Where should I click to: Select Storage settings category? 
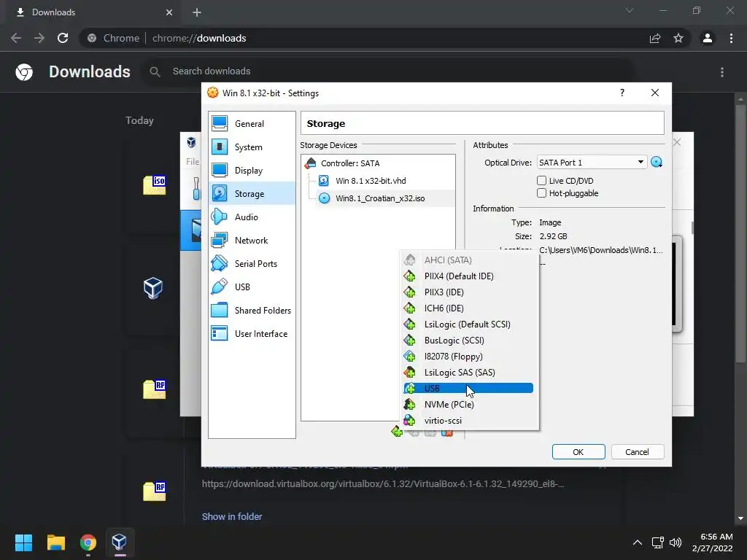click(252, 194)
